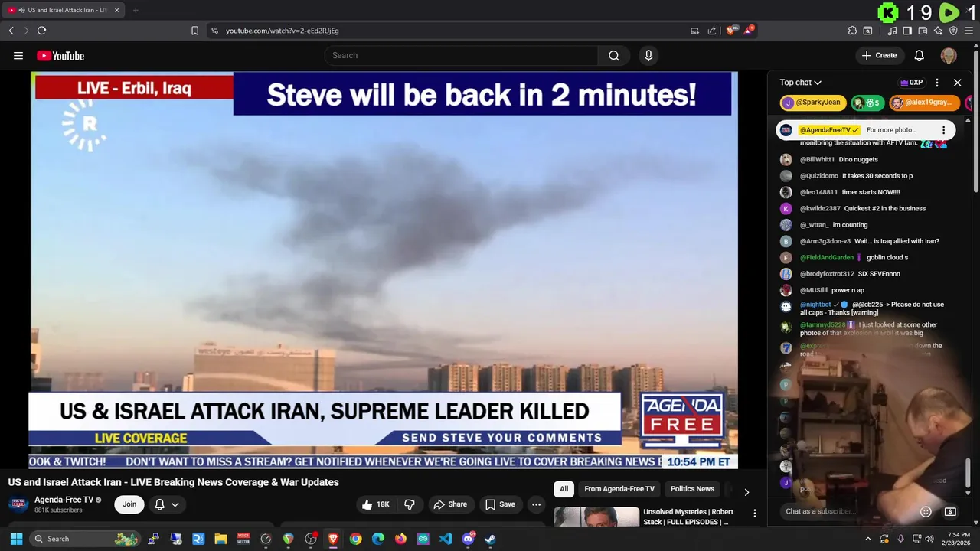Toggle the browser sidebar panel icon

pyautogui.click(x=907, y=31)
